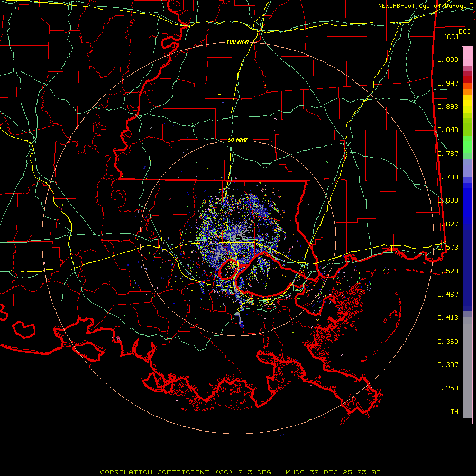This screenshot has height=476, width=476.
Task: Select the 0.787 value on the scale
Action: point(448,153)
